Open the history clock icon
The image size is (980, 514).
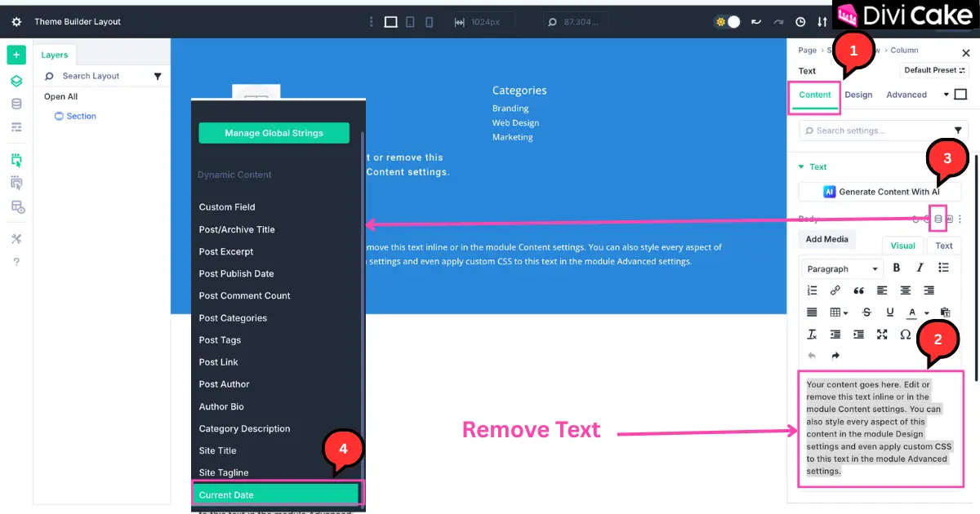800,22
